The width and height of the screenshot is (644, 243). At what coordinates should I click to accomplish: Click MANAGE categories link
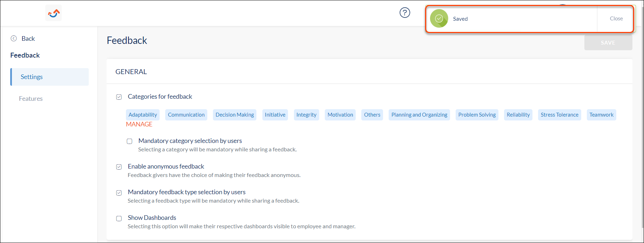point(139,124)
